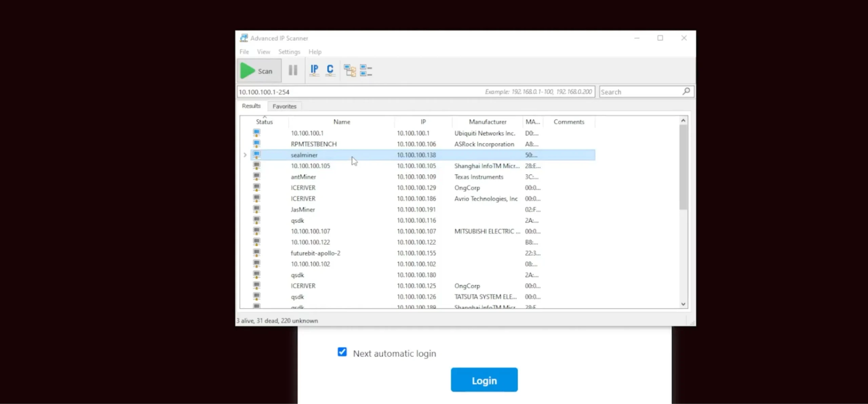The width and height of the screenshot is (868, 404).
Task: Enable the Next automatic login checkbox
Action: click(x=342, y=352)
